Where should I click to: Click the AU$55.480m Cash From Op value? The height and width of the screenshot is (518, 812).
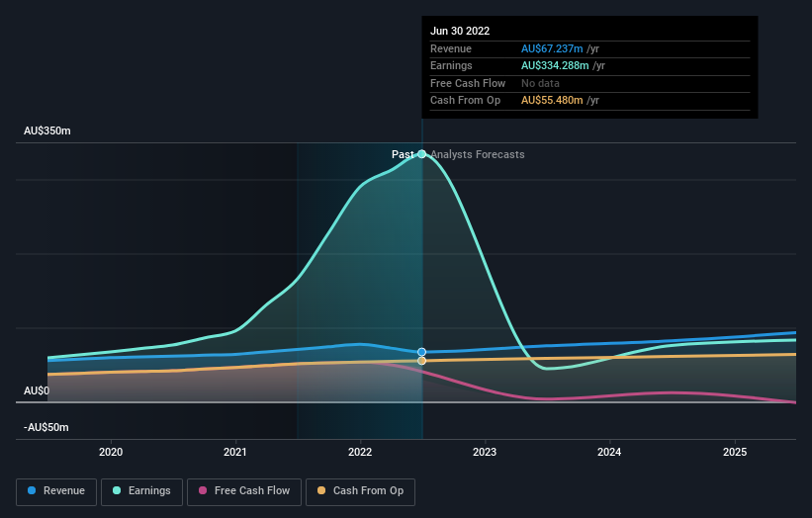point(552,101)
